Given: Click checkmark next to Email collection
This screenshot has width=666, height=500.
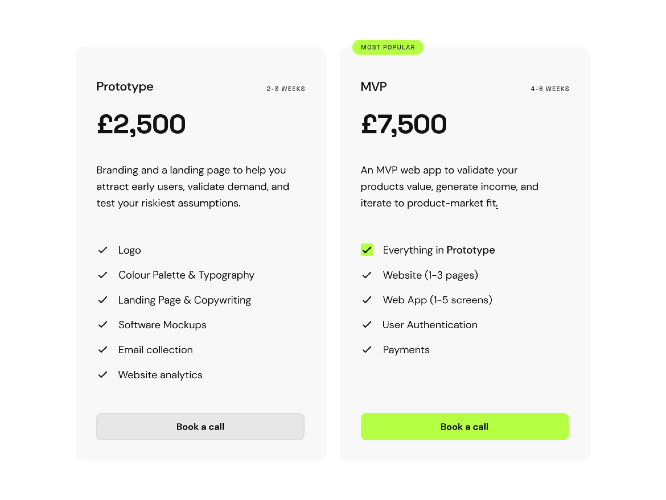Looking at the screenshot, I should (x=102, y=350).
